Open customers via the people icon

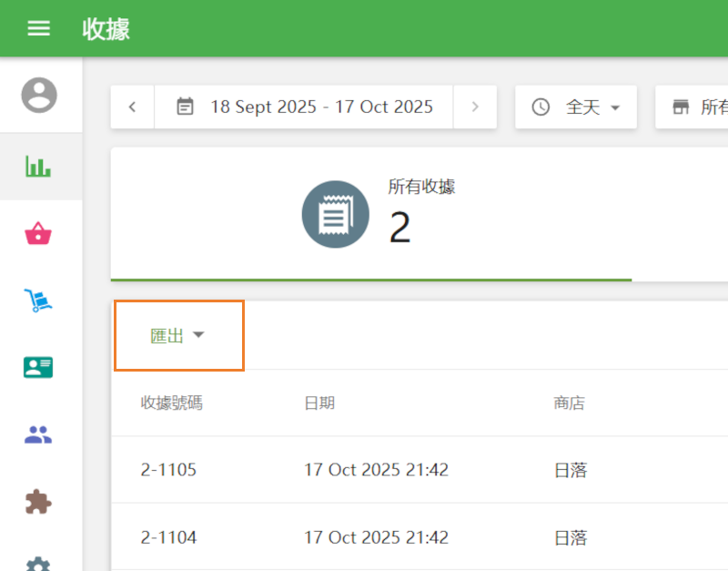(x=38, y=433)
